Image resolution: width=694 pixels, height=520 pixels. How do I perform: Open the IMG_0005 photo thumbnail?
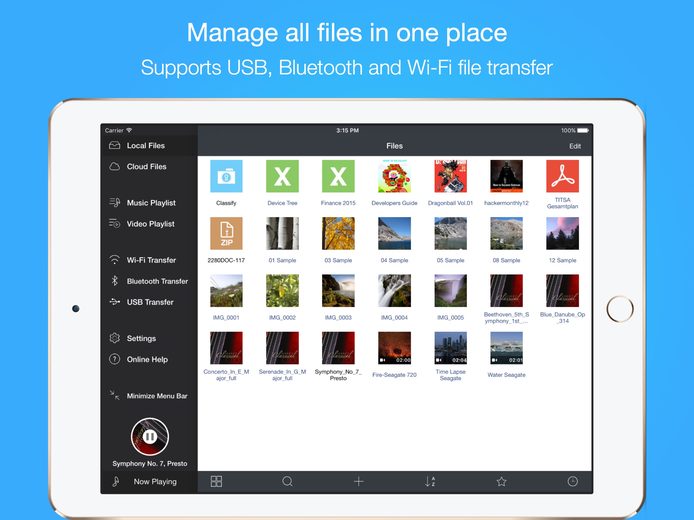tap(451, 291)
